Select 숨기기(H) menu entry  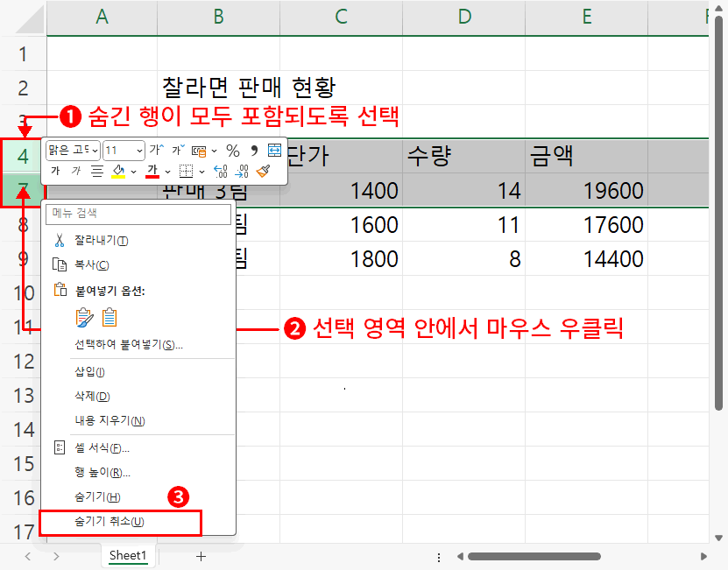coord(138,497)
